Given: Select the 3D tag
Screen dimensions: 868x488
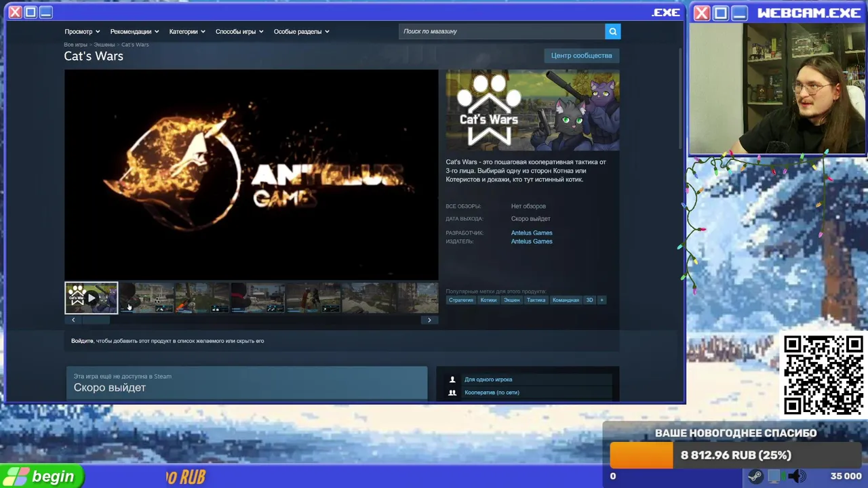Looking at the screenshot, I should 589,300.
